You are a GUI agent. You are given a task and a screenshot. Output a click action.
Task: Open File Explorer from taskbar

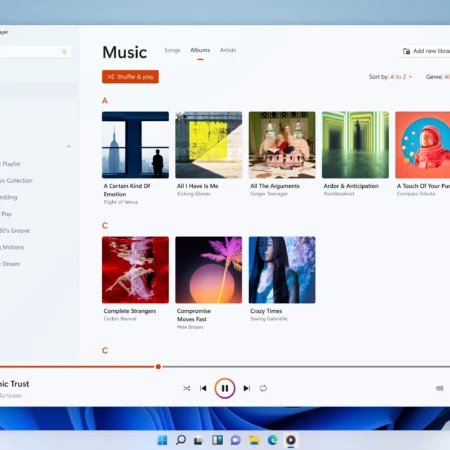tap(254, 440)
